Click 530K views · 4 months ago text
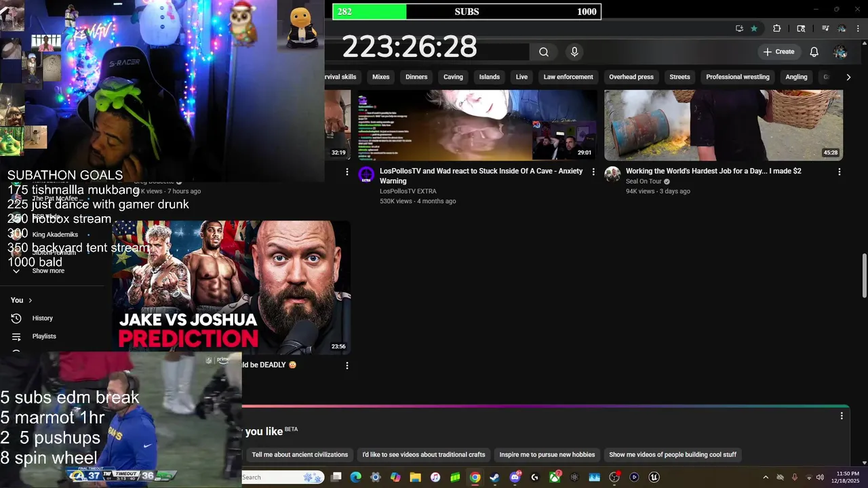Viewport: 868px width, 488px height. click(x=418, y=201)
